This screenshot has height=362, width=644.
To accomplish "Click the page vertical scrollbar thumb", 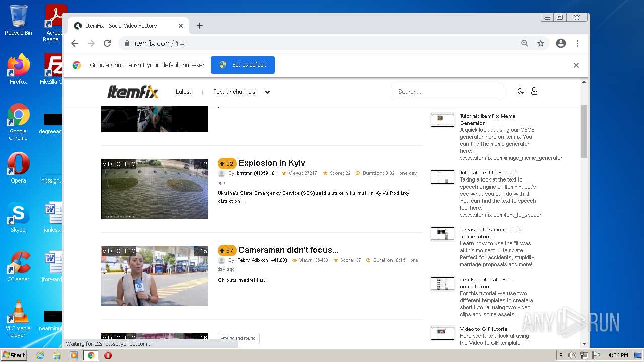I will pos(584,131).
